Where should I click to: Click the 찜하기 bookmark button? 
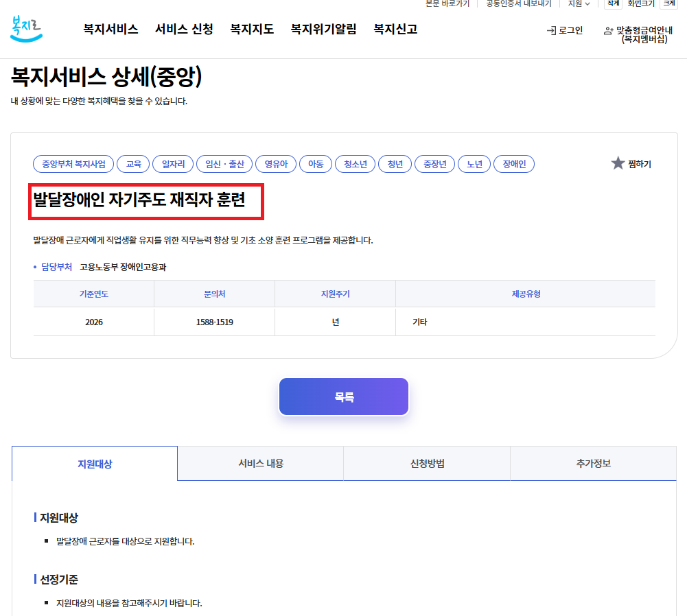point(631,164)
